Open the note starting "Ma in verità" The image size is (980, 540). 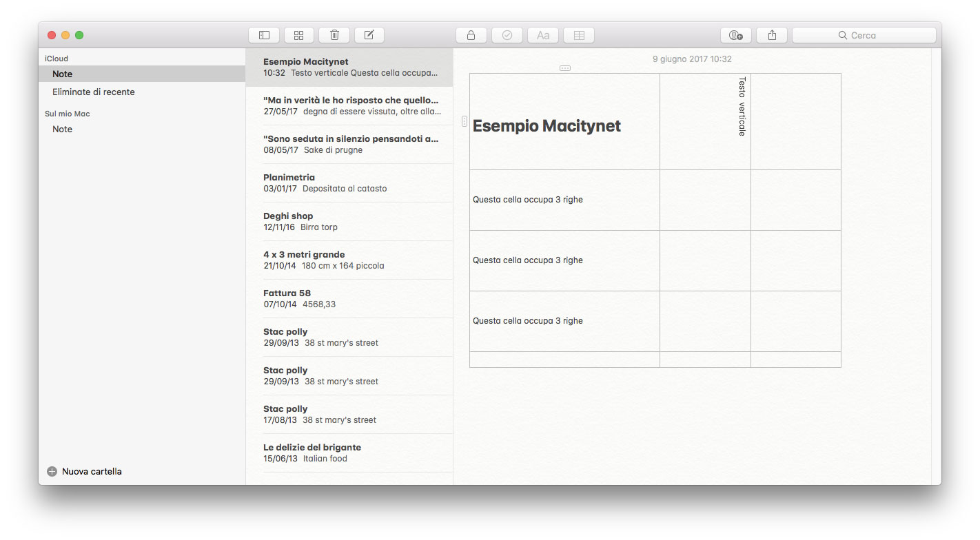point(349,105)
